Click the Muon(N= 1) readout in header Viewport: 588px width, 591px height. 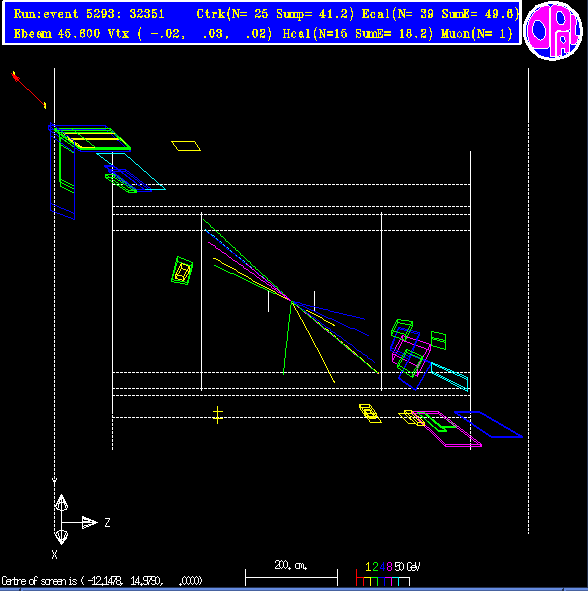(476, 34)
